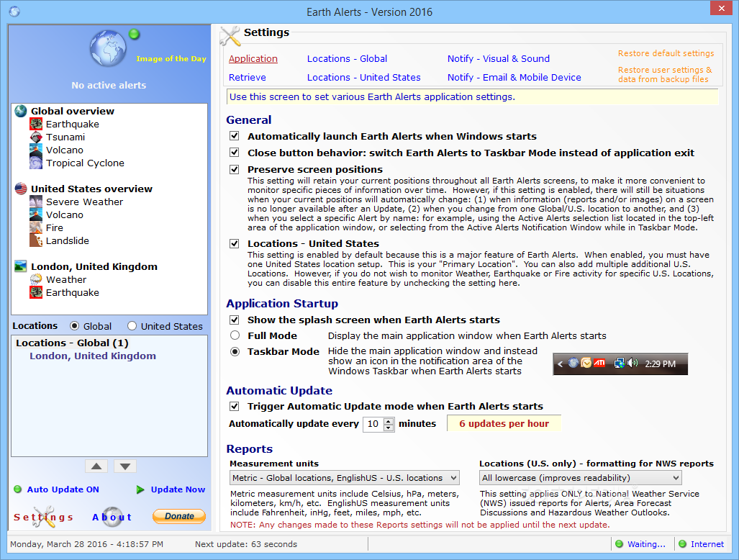Click the Settings tools icon in header
This screenshot has height=560, width=739.
tap(230, 36)
